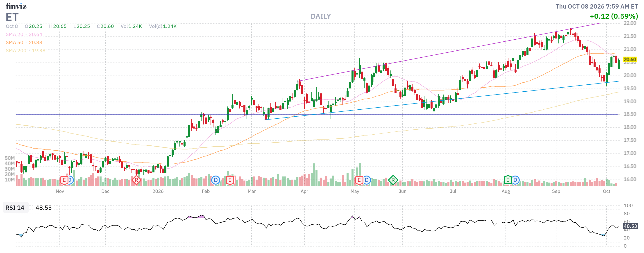Click the red R marker in late December

tap(136, 180)
